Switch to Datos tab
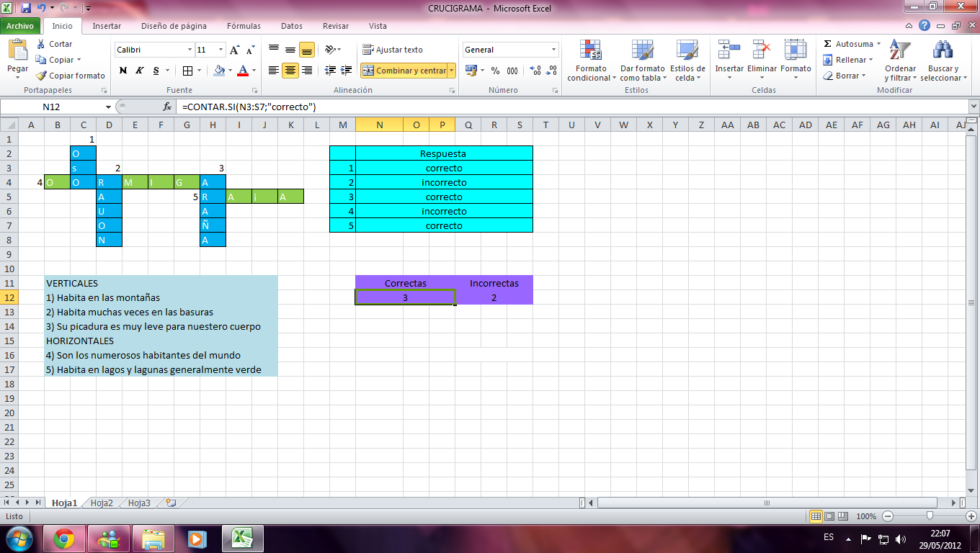Image resolution: width=980 pixels, height=553 pixels. pyautogui.click(x=292, y=26)
